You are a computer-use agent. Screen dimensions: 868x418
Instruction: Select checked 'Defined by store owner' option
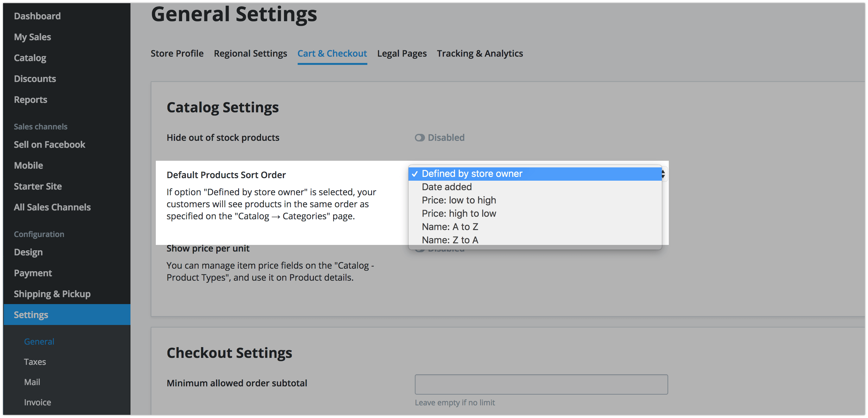click(x=472, y=174)
